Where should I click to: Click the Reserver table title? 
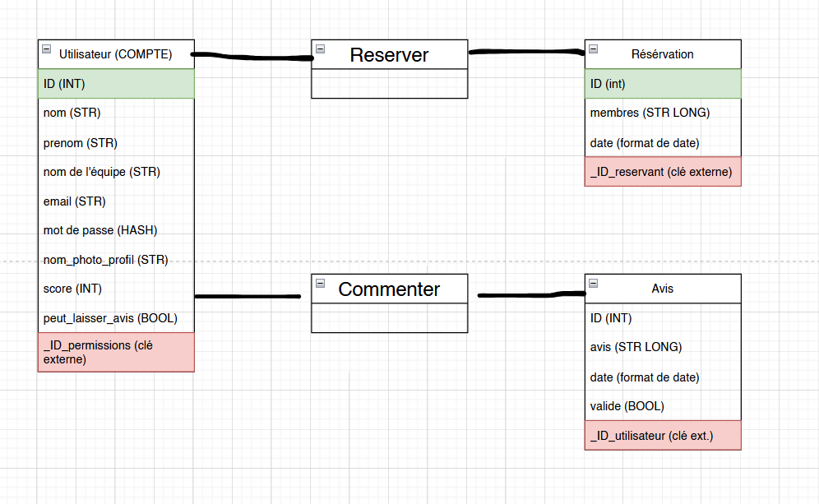pyautogui.click(x=389, y=55)
